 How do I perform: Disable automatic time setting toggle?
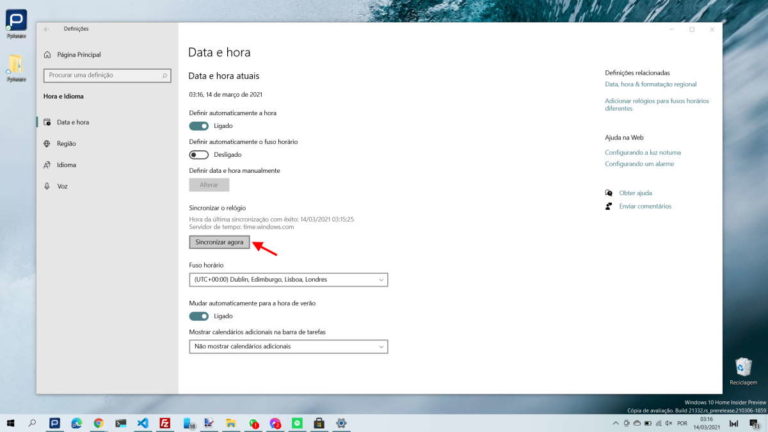tap(198, 126)
